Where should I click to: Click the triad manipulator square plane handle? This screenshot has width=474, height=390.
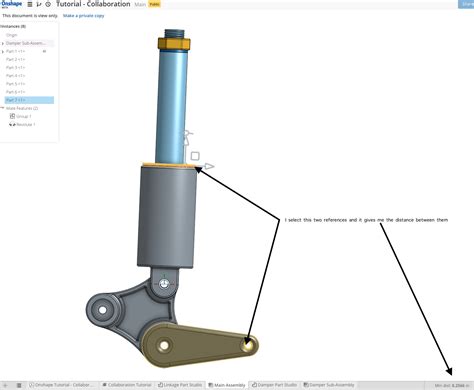click(x=195, y=156)
